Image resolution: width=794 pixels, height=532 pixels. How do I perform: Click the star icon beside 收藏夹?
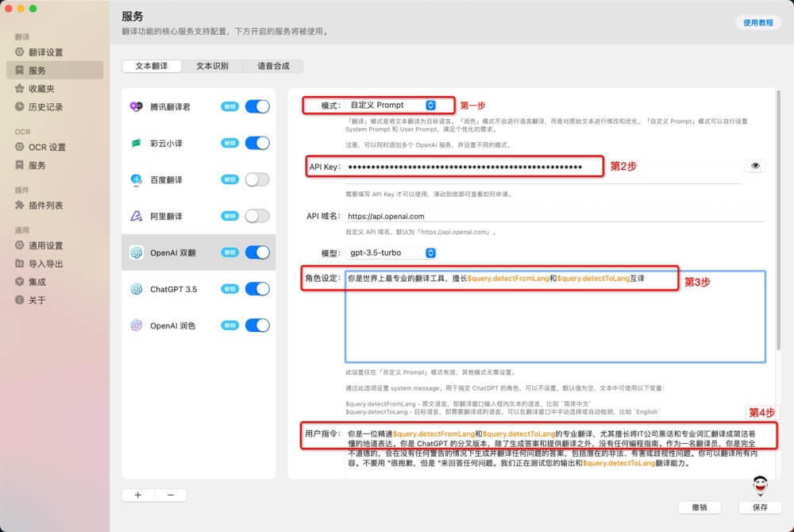coord(19,89)
